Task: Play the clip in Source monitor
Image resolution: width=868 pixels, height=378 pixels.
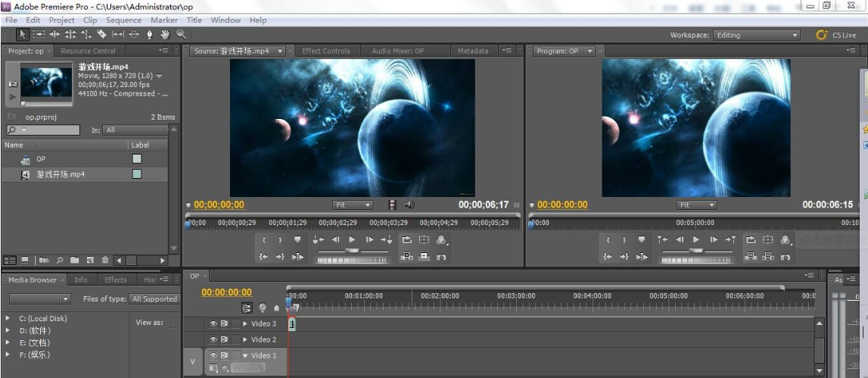Action: [352, 239]
